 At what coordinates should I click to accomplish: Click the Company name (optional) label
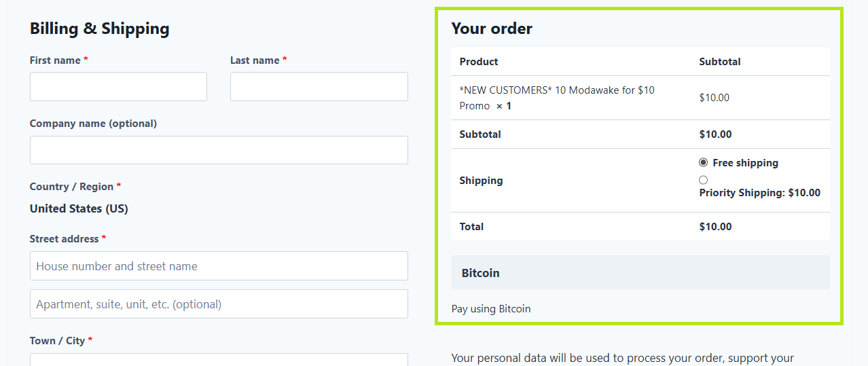click(x=93, y=124)
